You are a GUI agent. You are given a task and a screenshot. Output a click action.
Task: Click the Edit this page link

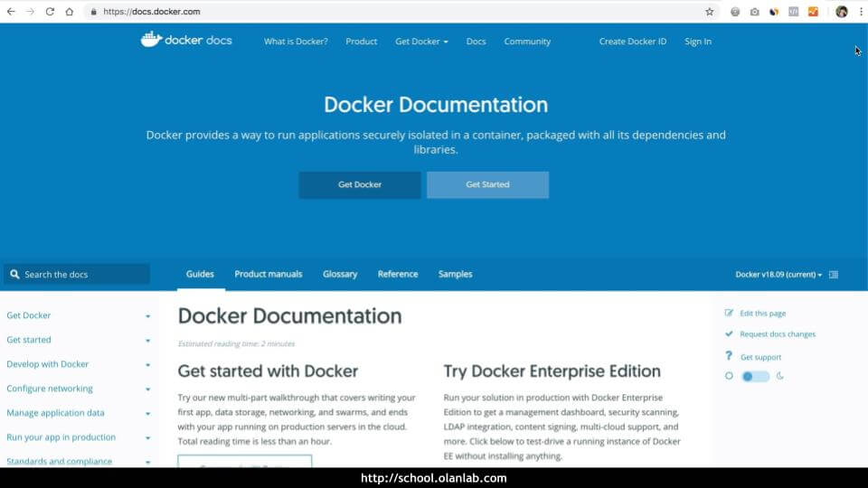coord(762,314)
